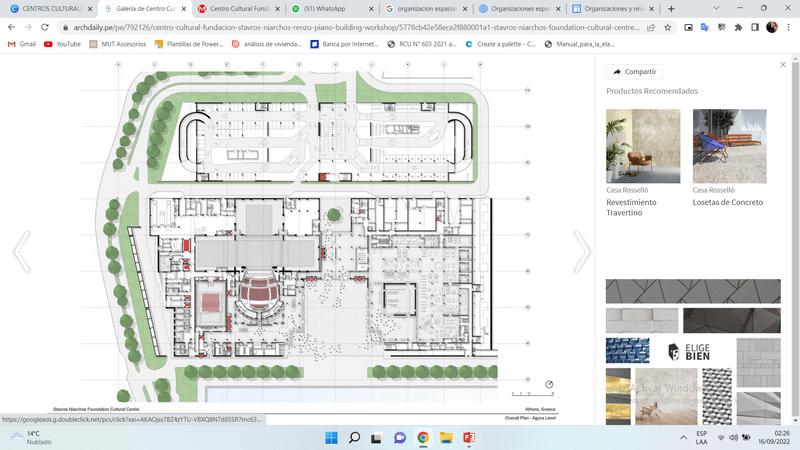This screenshot has width=800, height=450.
Task: Show the previous gallery image
Action: (x=22, y=252)
